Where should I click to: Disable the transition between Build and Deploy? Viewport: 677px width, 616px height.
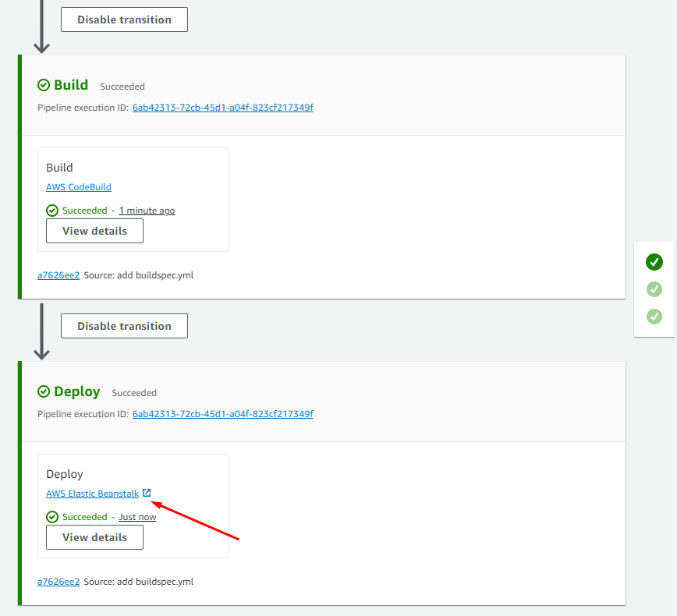point(124,326)
